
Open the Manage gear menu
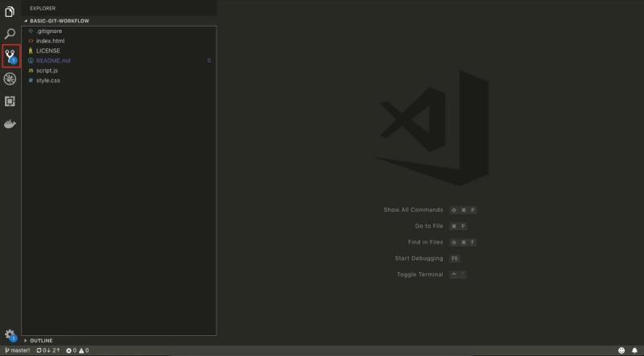coord(10,335)
